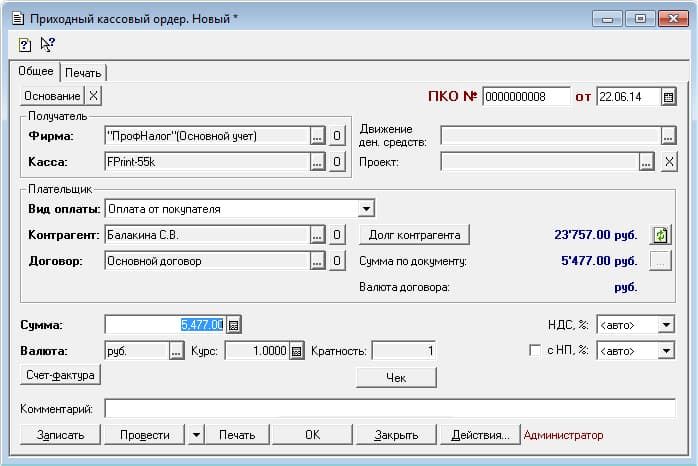Open the Счет-фактура button

[60, 375]
